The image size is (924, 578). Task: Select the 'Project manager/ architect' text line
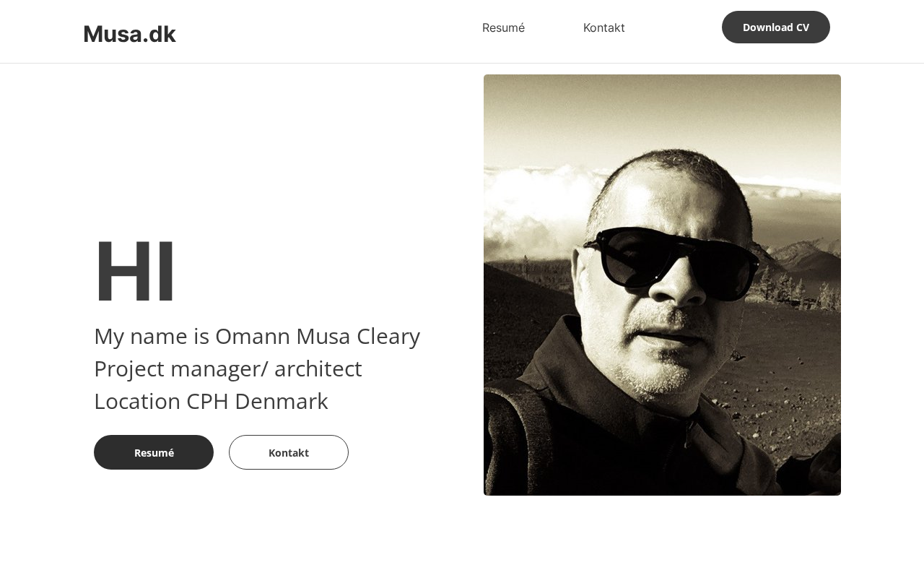[228, 369]
